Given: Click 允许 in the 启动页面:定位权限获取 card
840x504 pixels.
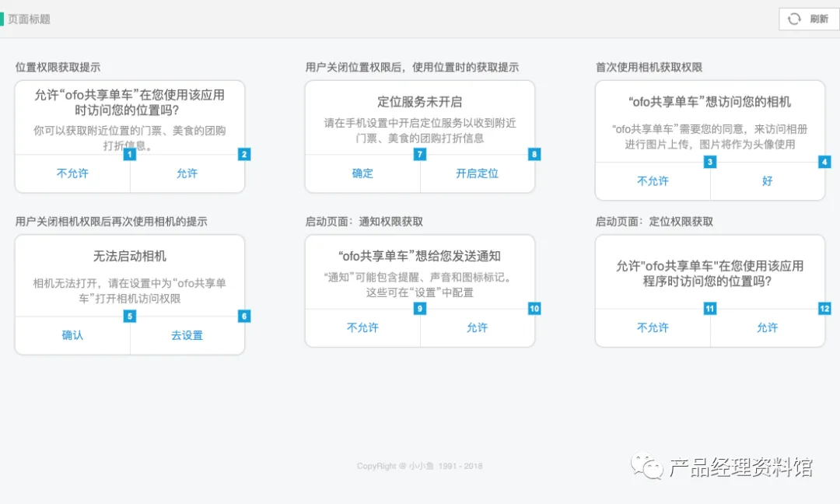Looking at the screenshot, I should (x=767, y=327).
